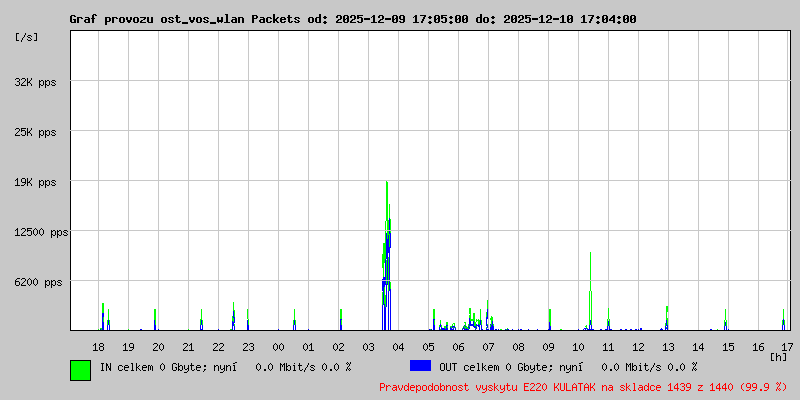Click the traffic spike just after hour 09
Viewport: 800px width, 400px height.
[550, 319]
